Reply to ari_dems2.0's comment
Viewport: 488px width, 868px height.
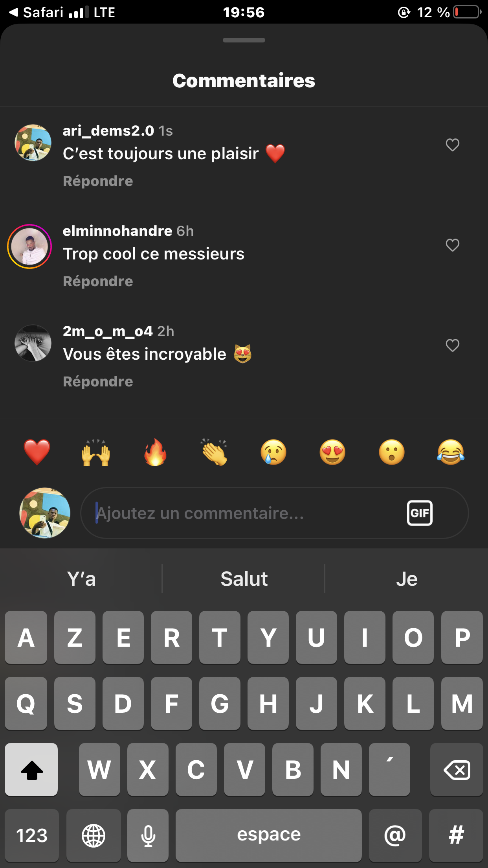point(98,181)
